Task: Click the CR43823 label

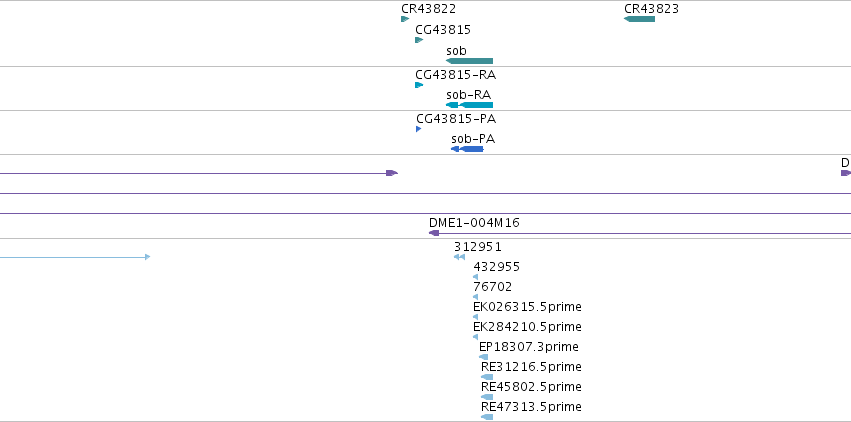Action: pyautogui.click(x=651, y=9)
